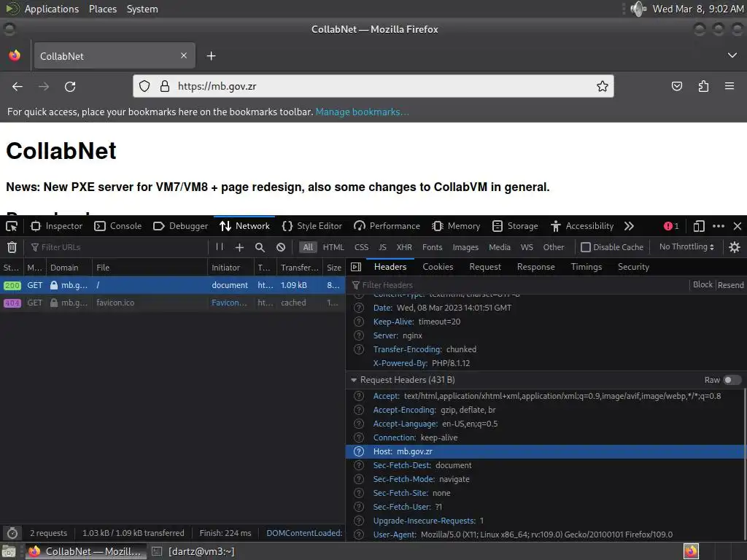The image size is (747, 560).
Task: Close the CollabNet tab
Action: [x=184, y=55]
